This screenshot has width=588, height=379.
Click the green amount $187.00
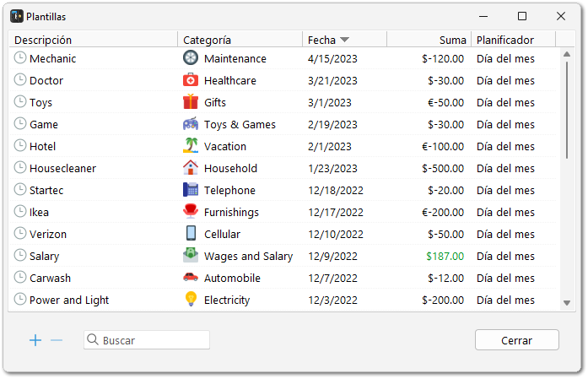[x=445, y=257]
